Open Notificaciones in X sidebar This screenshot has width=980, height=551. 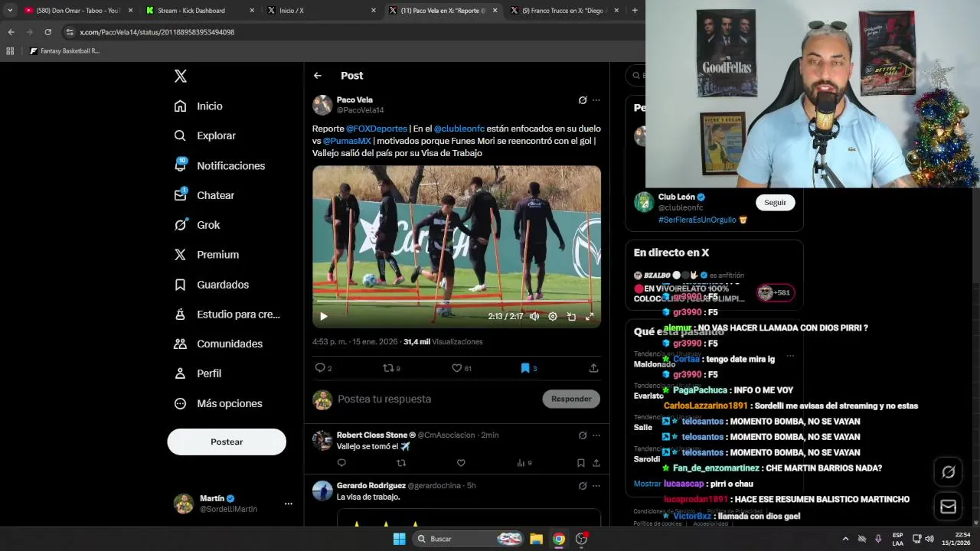(x=219, y=165)
